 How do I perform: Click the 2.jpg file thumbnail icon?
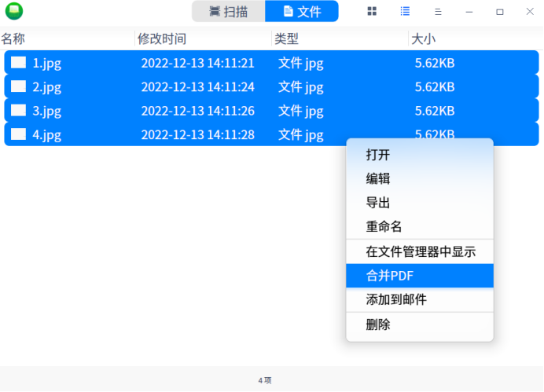(x=18, y=86)
